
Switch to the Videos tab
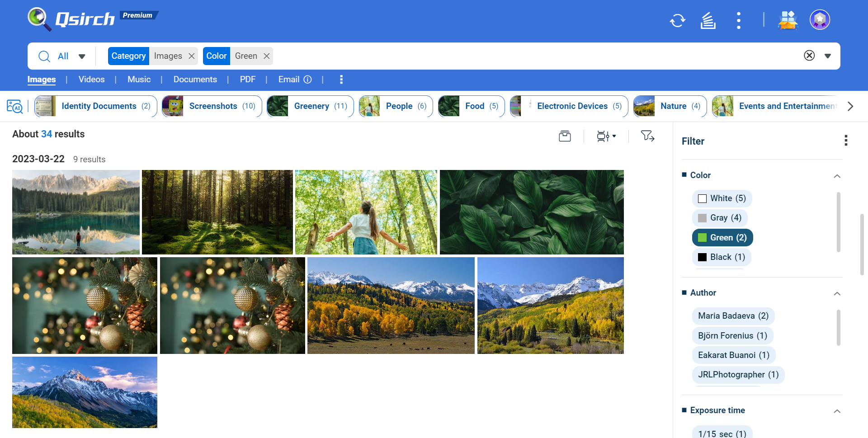pos(91,80)
